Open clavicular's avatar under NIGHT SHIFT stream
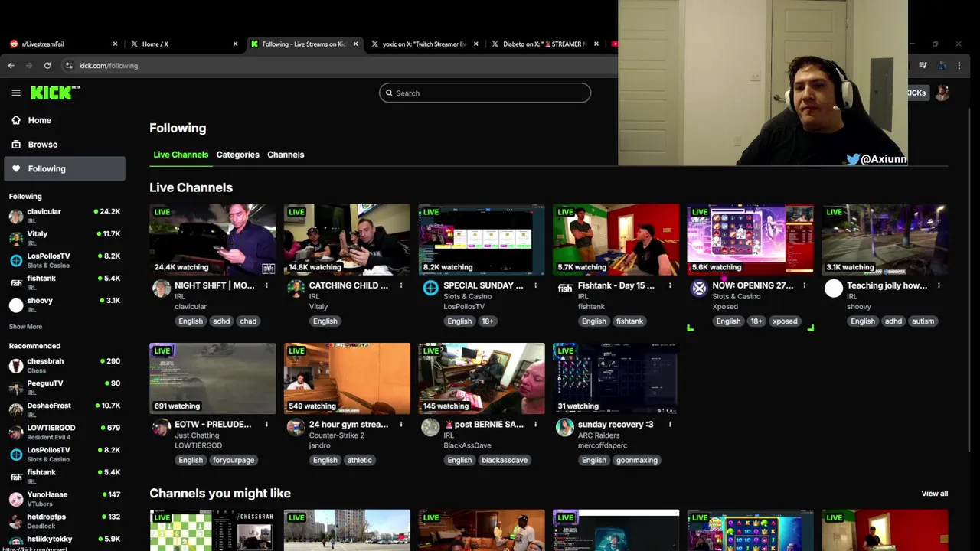Screen dimensions: 980x551 pyautogui.click(x=162, y=289)
